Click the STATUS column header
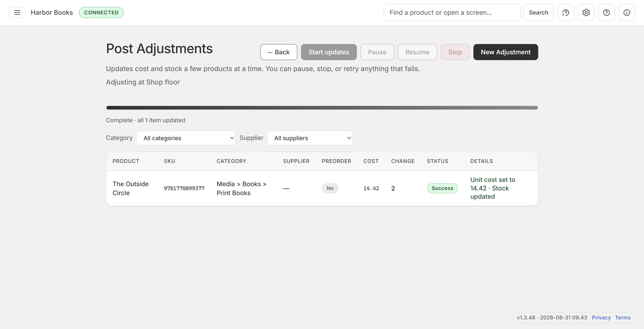Image resolution: width=644 pixels, height=329 pixels. [438, 161]
